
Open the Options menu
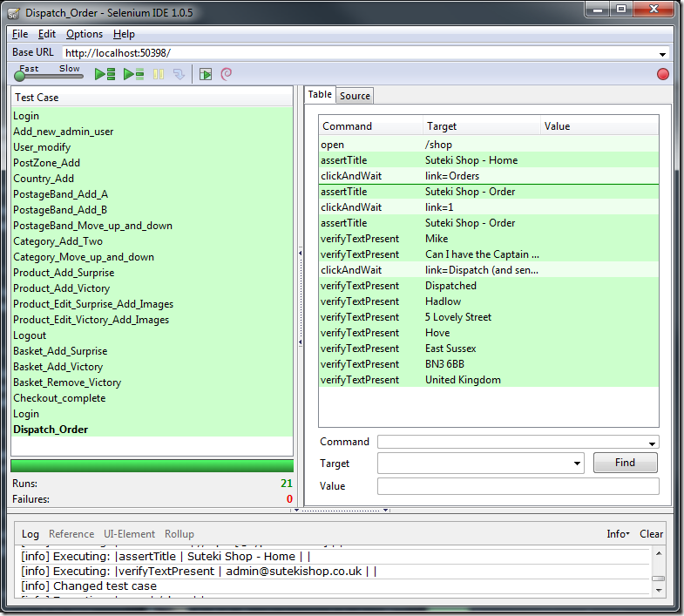coord(85,34)
